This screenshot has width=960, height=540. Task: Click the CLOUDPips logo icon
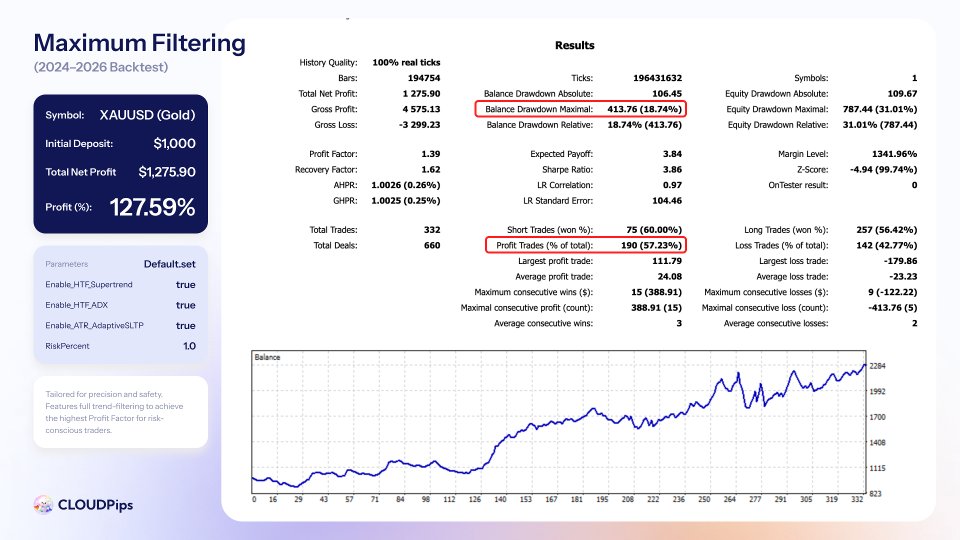pos(43,504)
